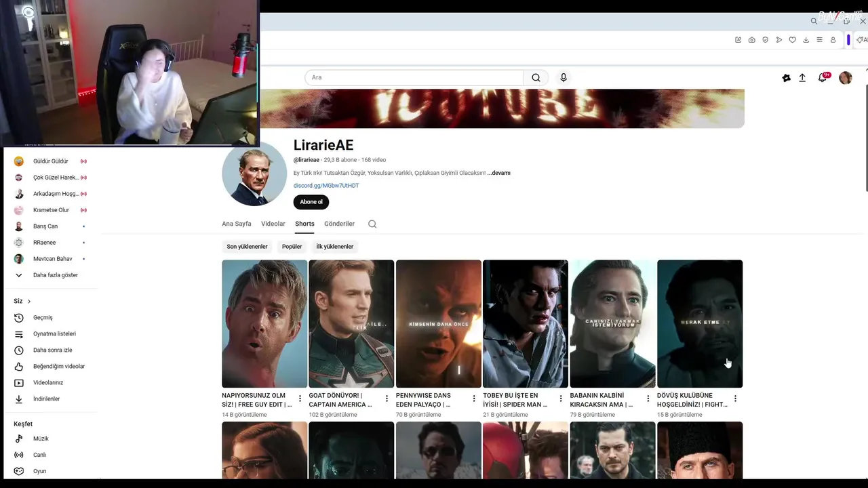Viewport: 868px width, 488px height.
Task: Play the DÖVÜŞ KULÜBÜNE HOŞGELDİNİZ thumbnail
Action: click(700, 324)
